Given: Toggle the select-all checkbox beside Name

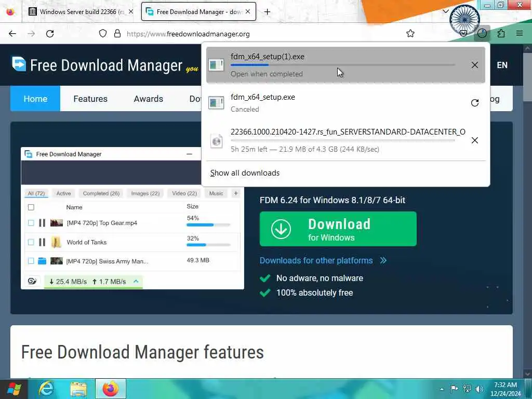Looking at the screenshot, I should click(31, 207).
